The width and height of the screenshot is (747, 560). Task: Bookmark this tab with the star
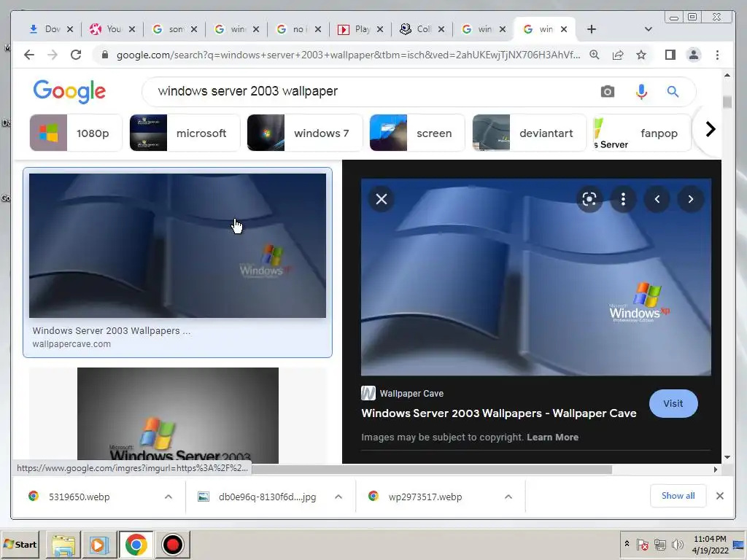pos(641,55)
